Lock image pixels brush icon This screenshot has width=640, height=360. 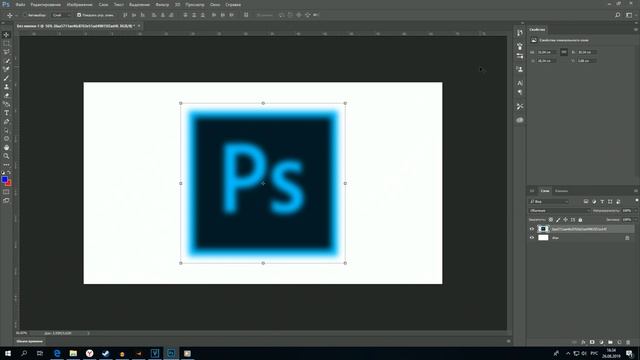tap(558, 220)
